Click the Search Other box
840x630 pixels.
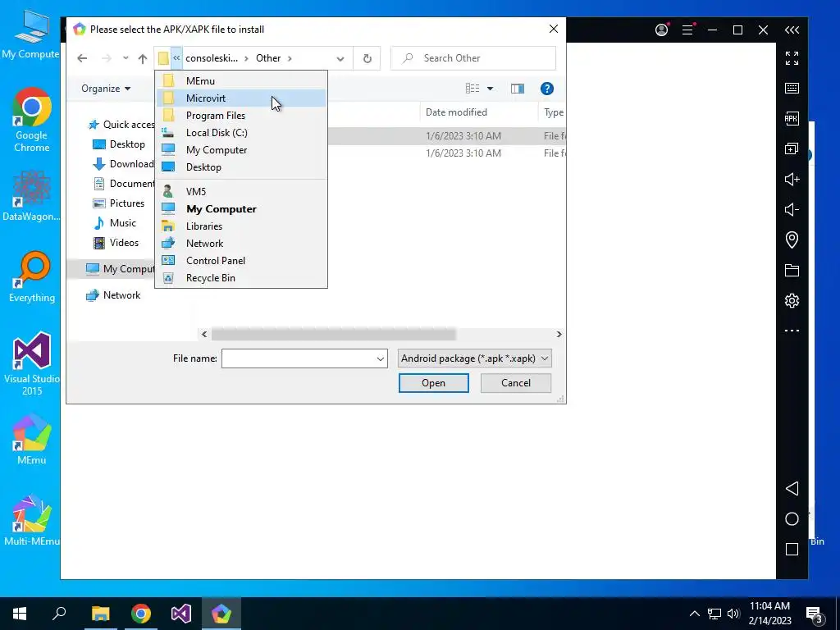pos(473,58)
